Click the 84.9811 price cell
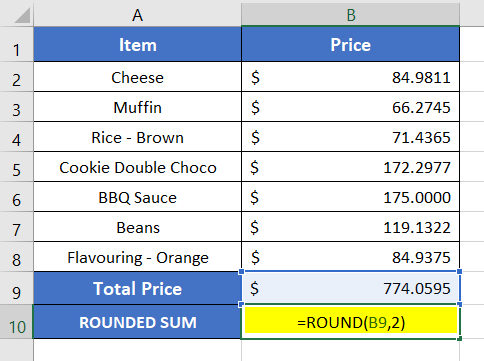This screenshot has height=361, width=484. click(350, 77)
